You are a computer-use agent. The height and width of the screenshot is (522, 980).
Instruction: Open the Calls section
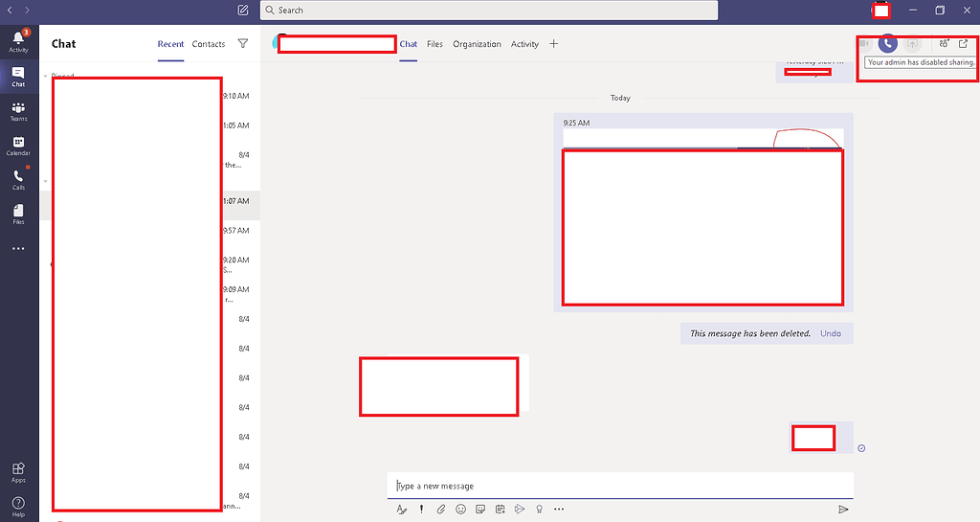pyautogui.click(x=19, y=180)
